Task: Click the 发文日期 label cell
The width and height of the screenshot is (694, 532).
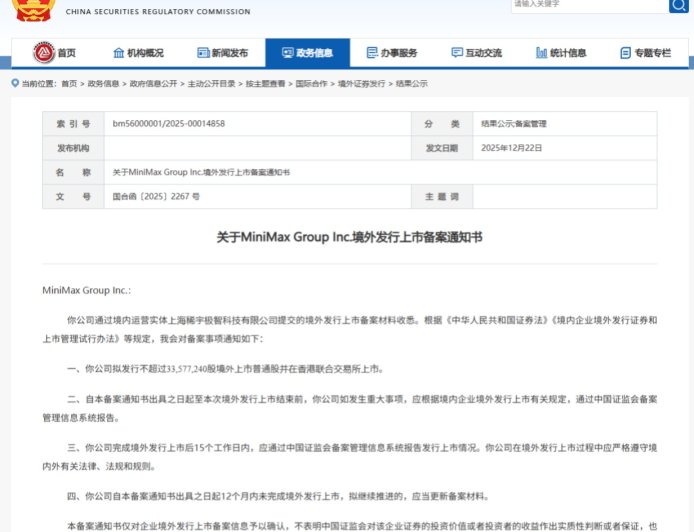Action: pos(442,148)
